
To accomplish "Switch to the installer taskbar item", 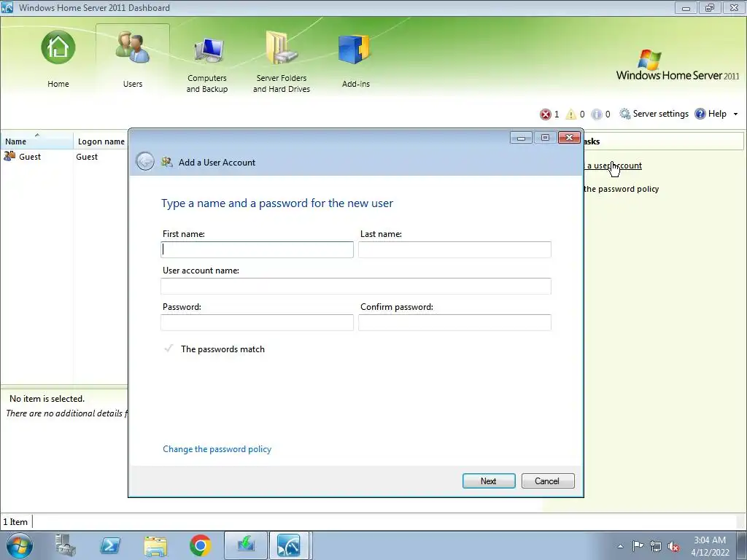I will coord(246,545).
